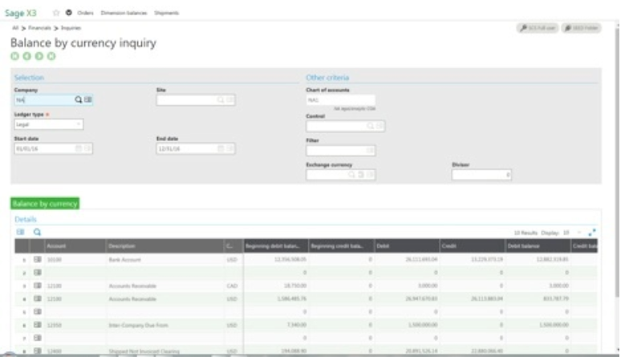Click Company field list action icon
This screenshot has height=364, width=625.
point(88,99)
